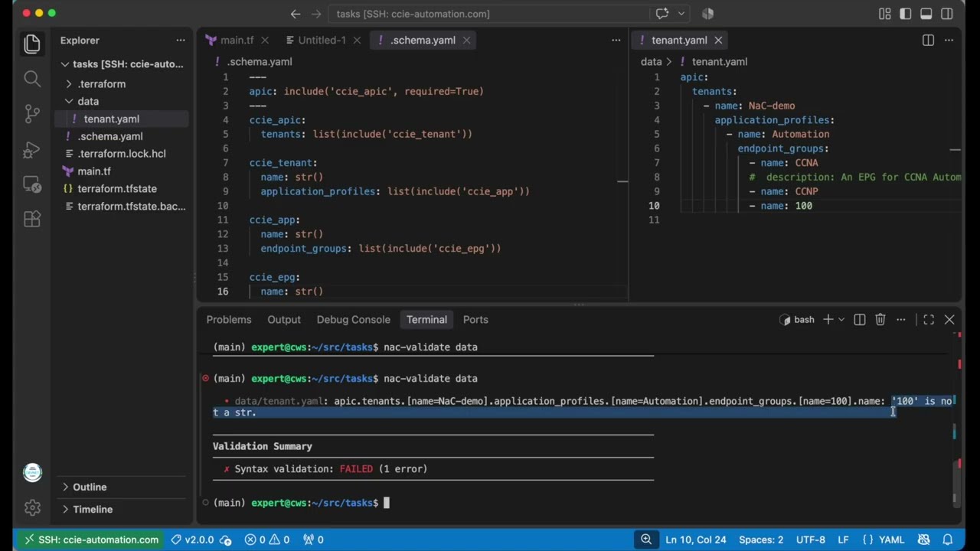Click the data breadcrumb in tenant.yaml editor
Viewport: 980px width, 551px height.
(x=651, y=61)
